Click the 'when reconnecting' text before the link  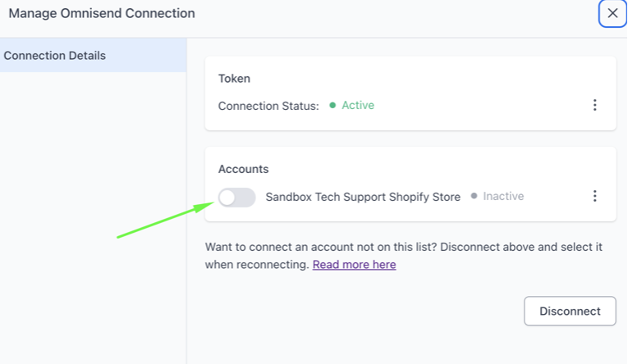256,265
